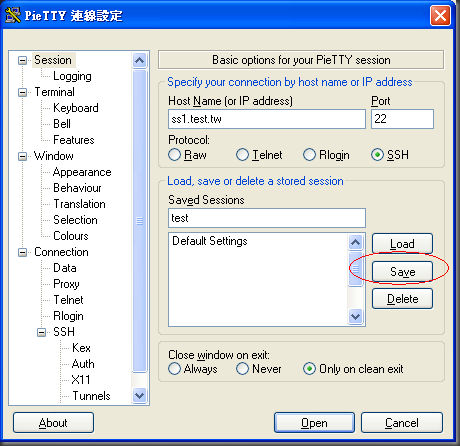
Task: Click the category tree scrollbar thumb
Action: [139, 220]
